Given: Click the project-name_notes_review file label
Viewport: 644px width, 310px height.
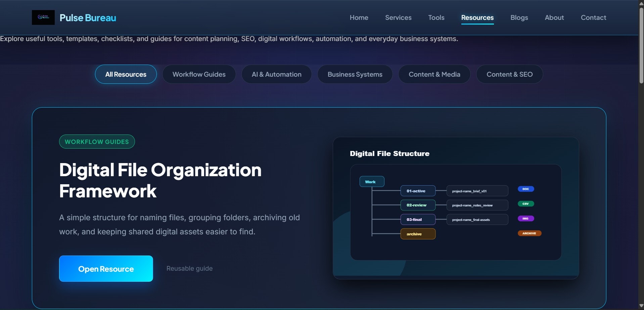Looking at the screenshot, I should [477, 205].
